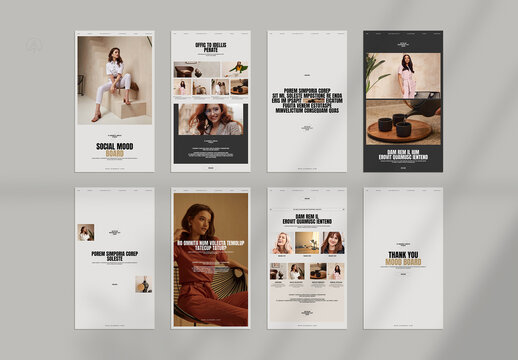The width and height of the screenshot is (518, 360).
Task: Click the 'THANK YOU' heading
Action: [x=403, y=255]
